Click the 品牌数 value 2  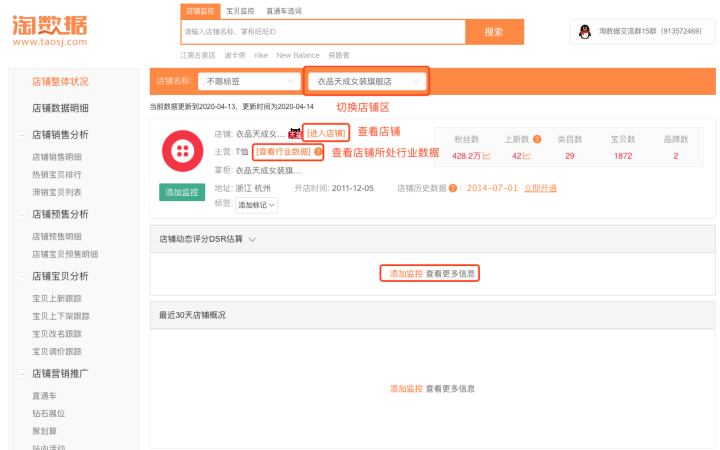[676, 156]
